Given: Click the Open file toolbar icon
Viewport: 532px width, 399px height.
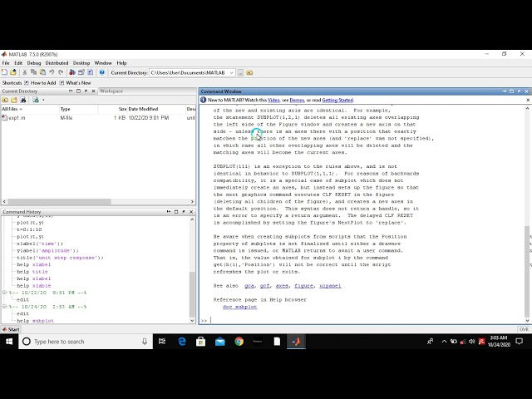Looking at the screenshot, I should tap(13, 72).
